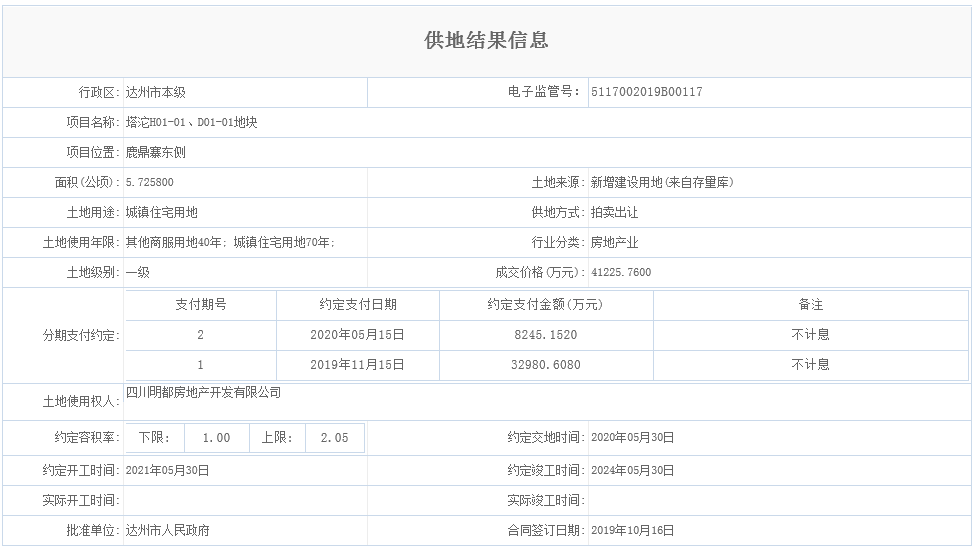
Task: Click the 实际竣工时间 label
Action: point(546,500)
